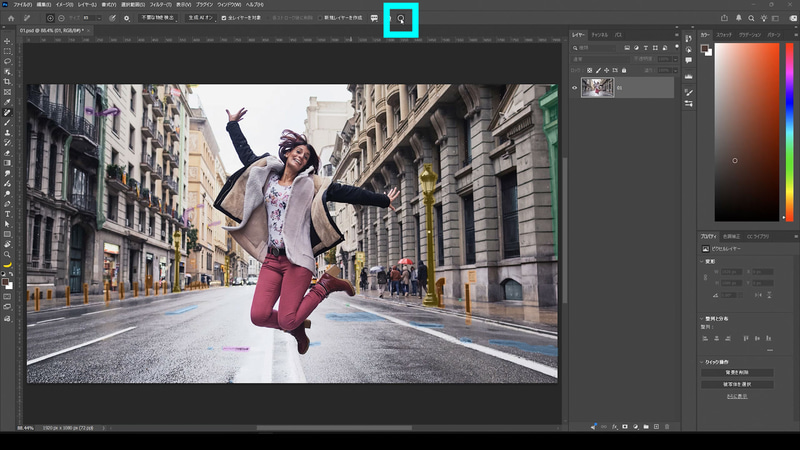The width and height of the screenshot is (800, 450).
Task: Select the Brush tool in the toolbox
Action: [7, 122]
